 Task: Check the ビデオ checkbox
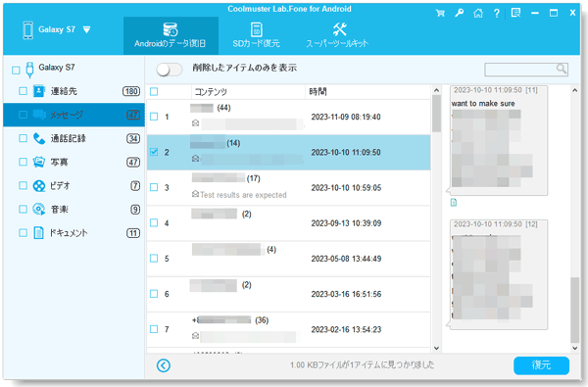[23, 185]
